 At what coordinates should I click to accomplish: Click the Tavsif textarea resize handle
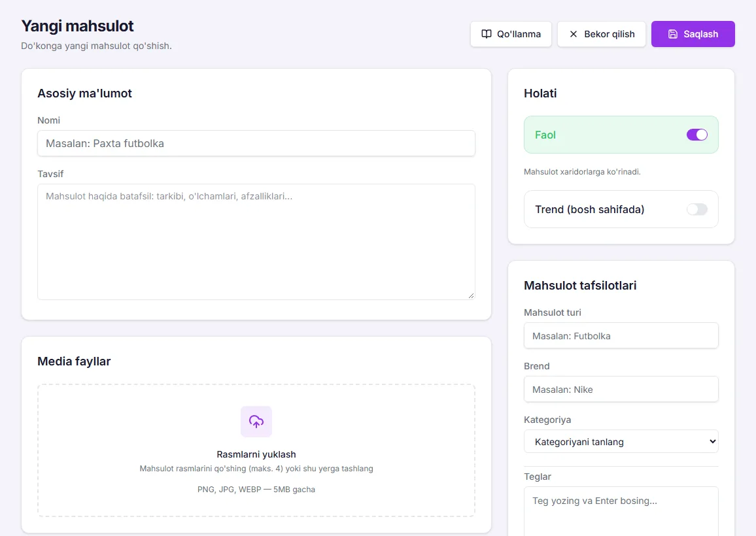[x=471, y=295]
